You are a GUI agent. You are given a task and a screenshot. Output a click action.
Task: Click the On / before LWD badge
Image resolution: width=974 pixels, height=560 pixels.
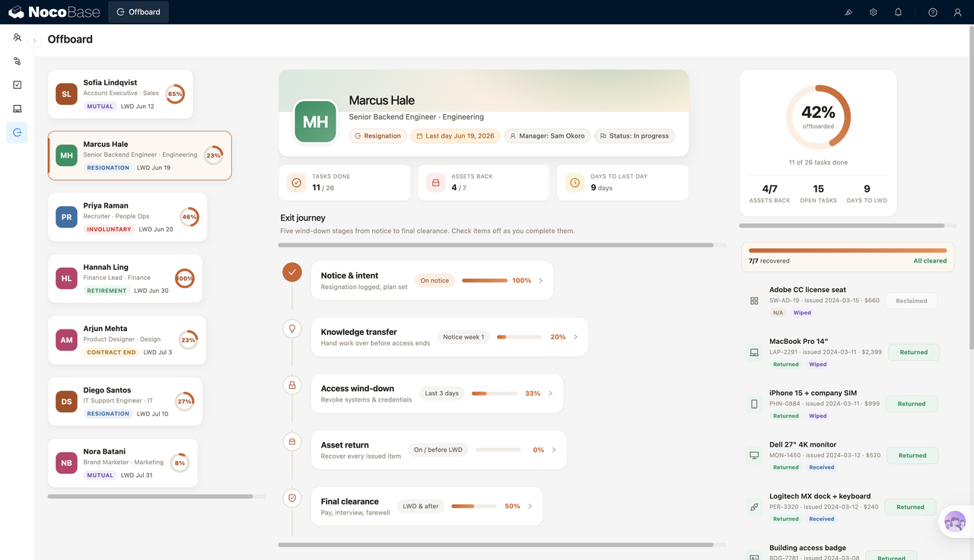[438, 450]
